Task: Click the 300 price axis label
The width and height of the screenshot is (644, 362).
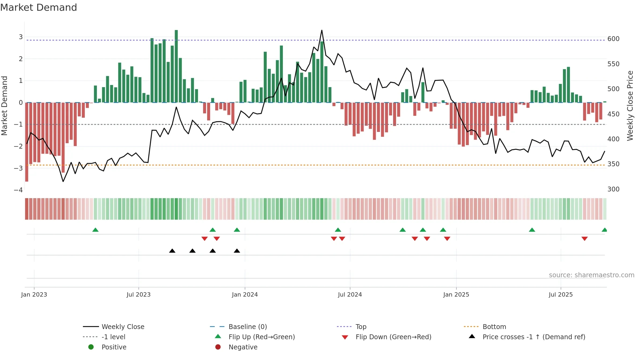Action: 613,189
